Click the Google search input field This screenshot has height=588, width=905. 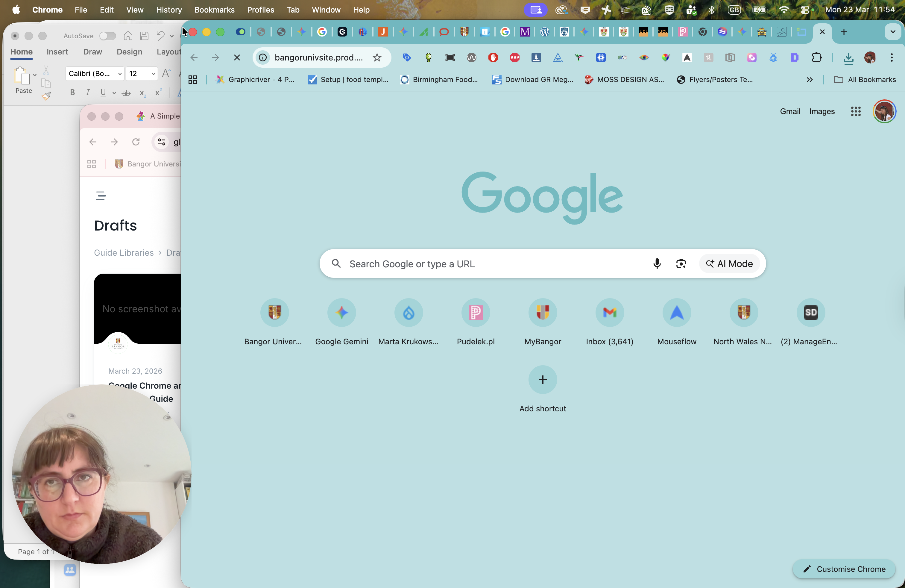(494, 263)
